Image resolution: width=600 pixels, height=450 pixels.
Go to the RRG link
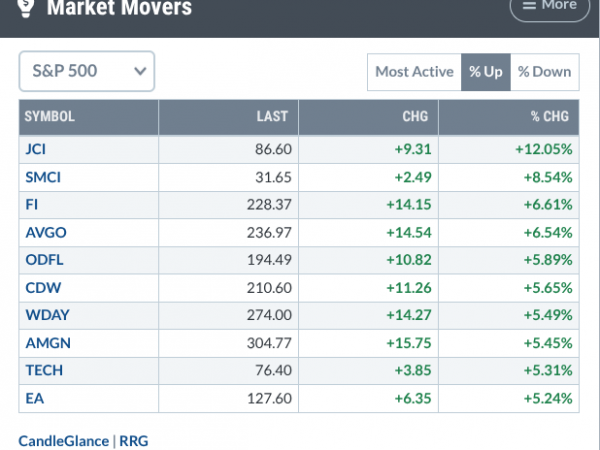coord(134,441)
